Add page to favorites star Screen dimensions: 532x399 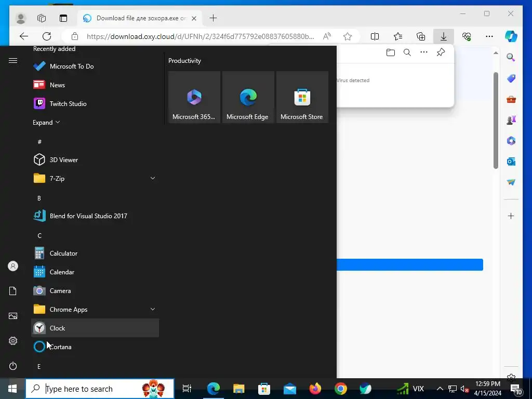pos(348,36)
